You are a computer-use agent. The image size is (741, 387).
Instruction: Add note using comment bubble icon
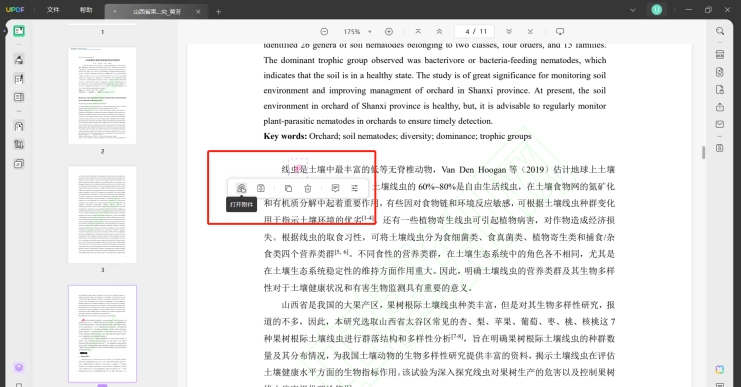pos(335,188)
